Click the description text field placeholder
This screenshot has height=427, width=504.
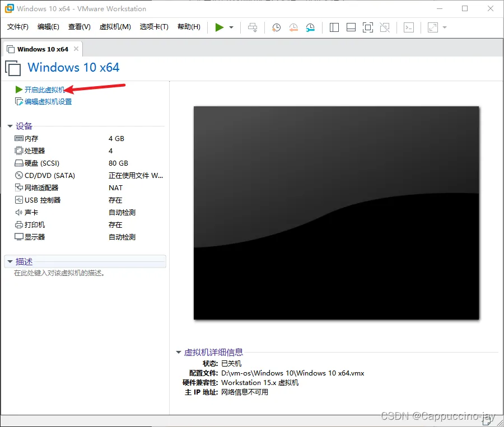click(x=59, y=273)
